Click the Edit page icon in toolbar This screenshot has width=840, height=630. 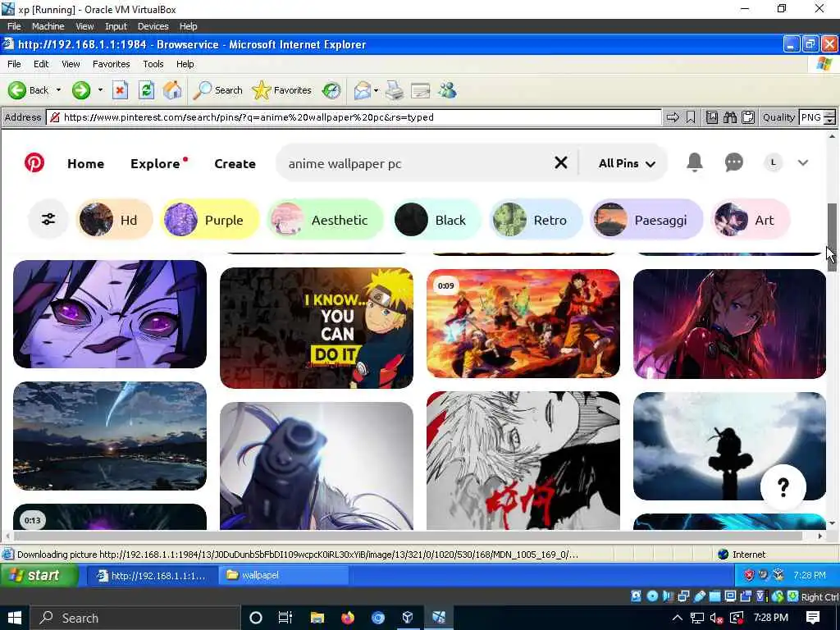(421, 90)
